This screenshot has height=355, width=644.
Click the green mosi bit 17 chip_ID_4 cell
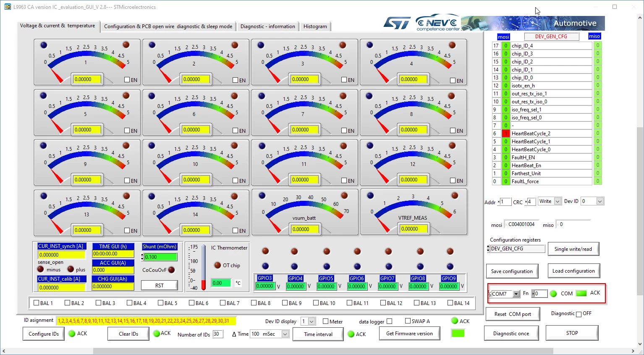[x=506, y=46]
